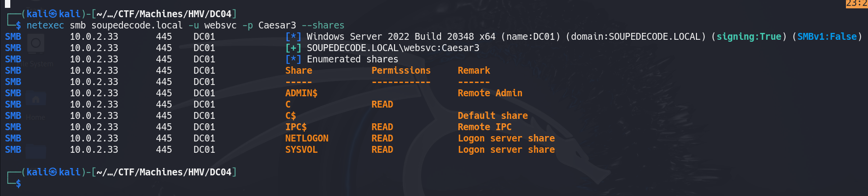Click the kali skull symbol in bottom prompt
Screen dimensions: 868x196
[53, 172]
